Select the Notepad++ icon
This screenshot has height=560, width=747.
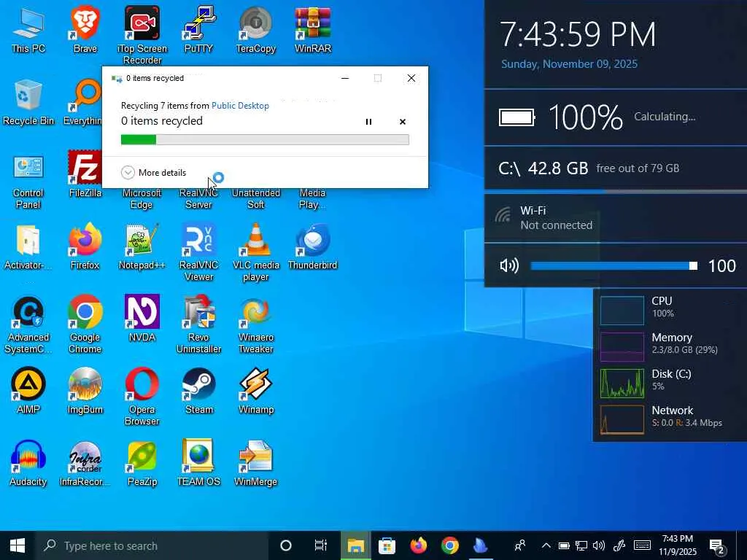point(142,246)
